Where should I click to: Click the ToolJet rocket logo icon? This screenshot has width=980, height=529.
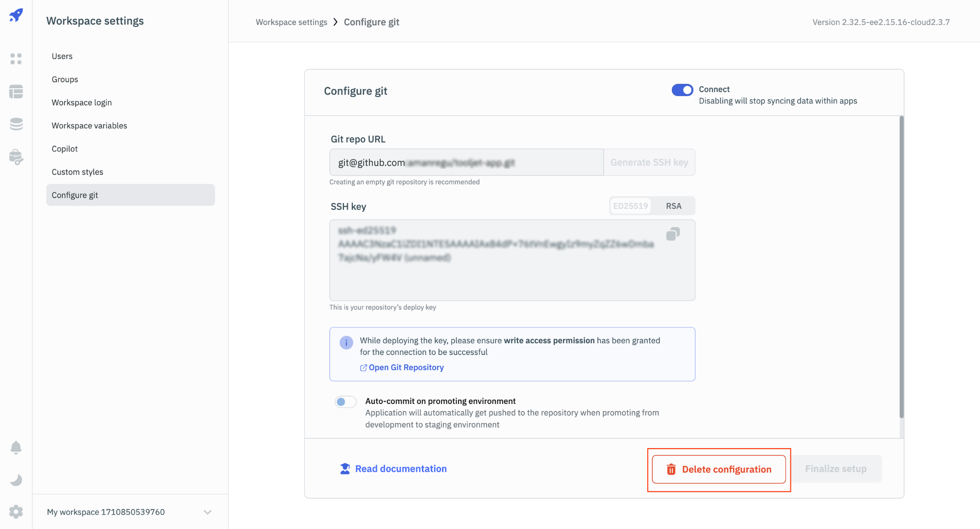tap(16, 15)
